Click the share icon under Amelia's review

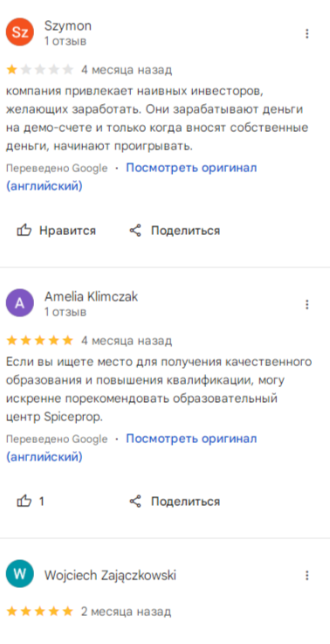pyautogui.click(x=135, y=501)
